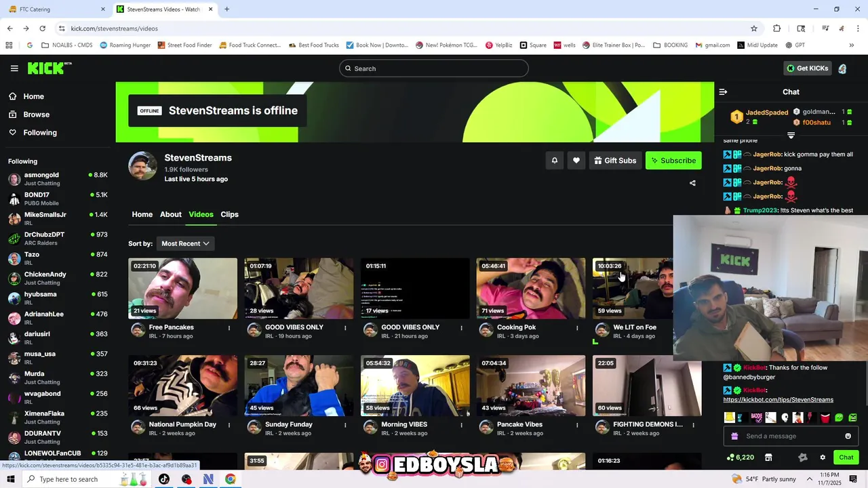Click the gift icon in message box
Viewport: 868px width, 488px height.
[734, 436]
